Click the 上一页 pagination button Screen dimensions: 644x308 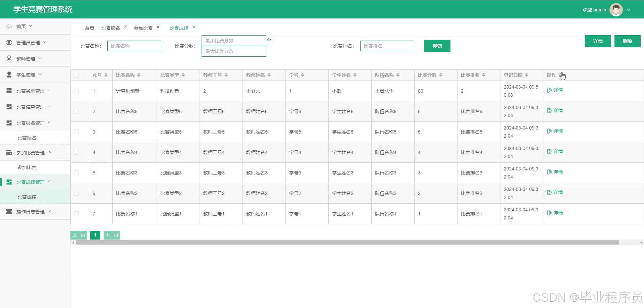[x=79, y=235]
